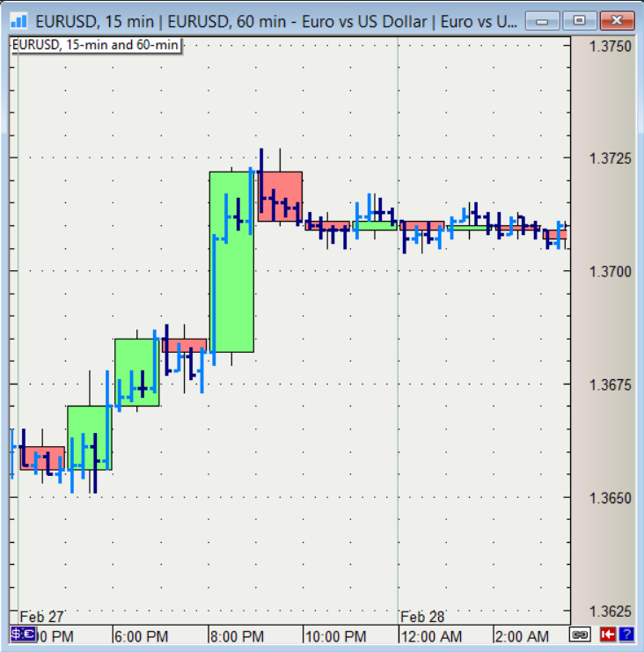Click the 8:00 PM time axis label
The image size is (644, 652).
point(237,637)
